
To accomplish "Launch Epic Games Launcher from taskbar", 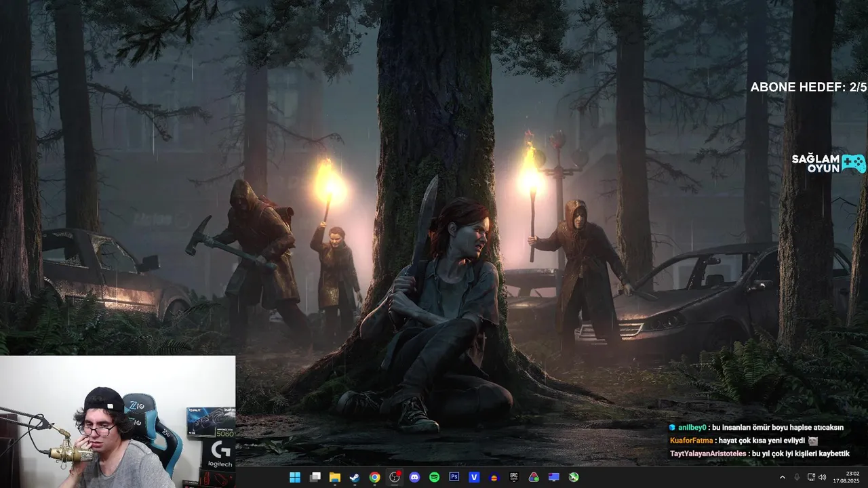I will pos(514,477).
